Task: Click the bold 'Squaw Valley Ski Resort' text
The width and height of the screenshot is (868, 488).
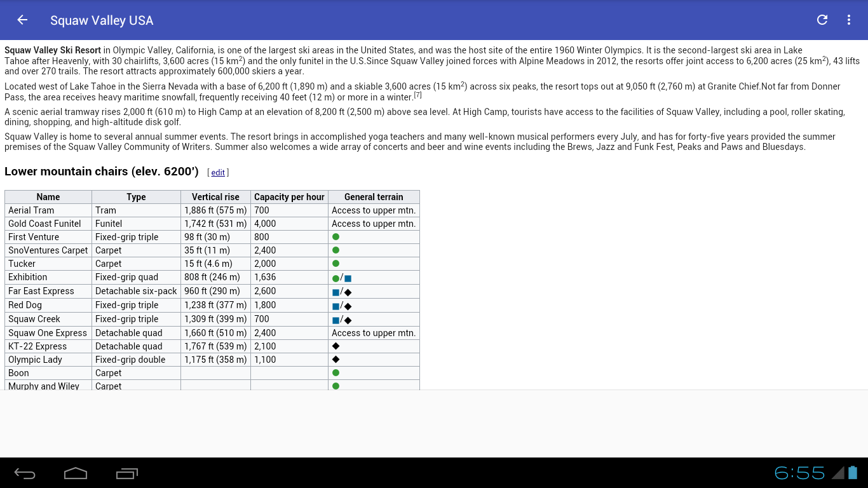Action: pos(53,50)
